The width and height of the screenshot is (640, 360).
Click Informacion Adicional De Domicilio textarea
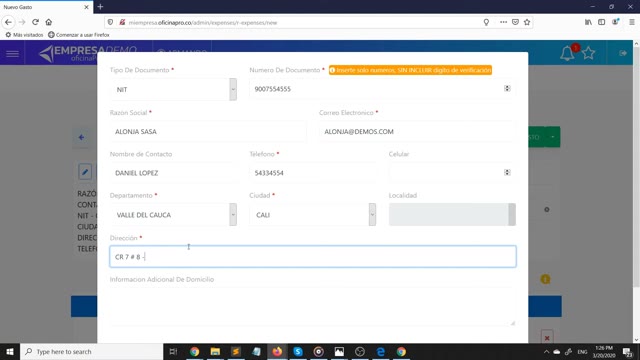[x=313, y=307]
